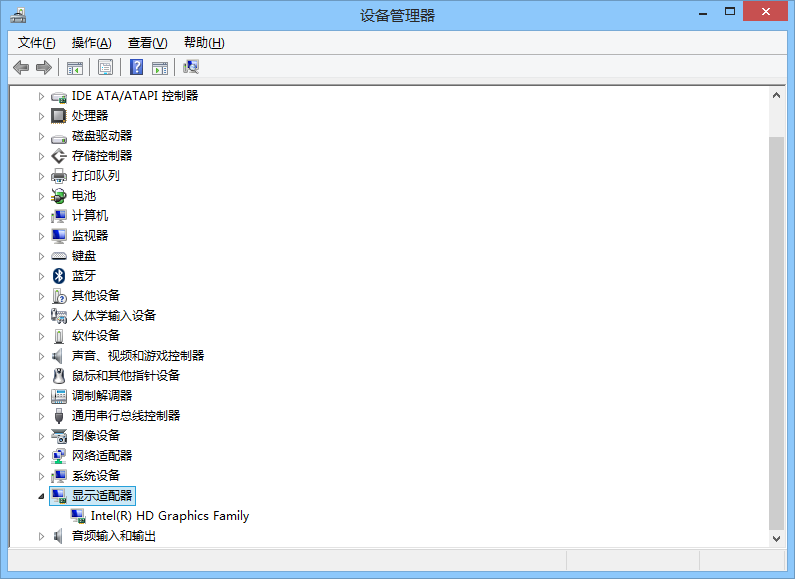Click the vertical scrollbar thumb
The width and height of the screenshot is (795, 579).
pyautogui.click(x=776, y=333)
